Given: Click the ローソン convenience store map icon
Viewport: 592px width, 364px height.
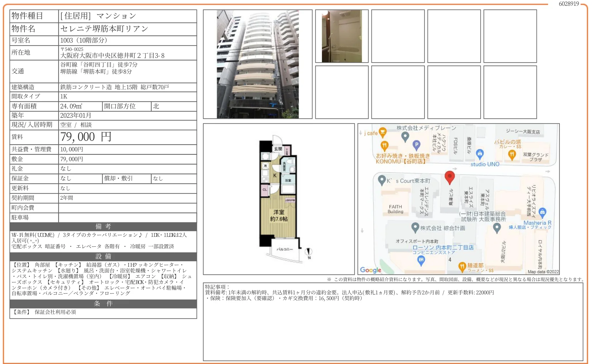Looking at the screenshot, I should point(421,260).
